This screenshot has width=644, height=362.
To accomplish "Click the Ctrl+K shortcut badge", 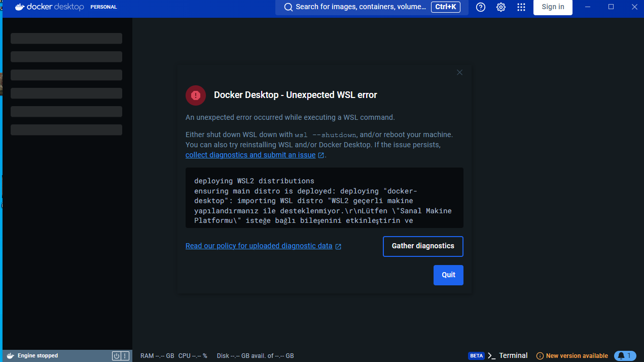I will pyautogui.click(x=446, y=7).
